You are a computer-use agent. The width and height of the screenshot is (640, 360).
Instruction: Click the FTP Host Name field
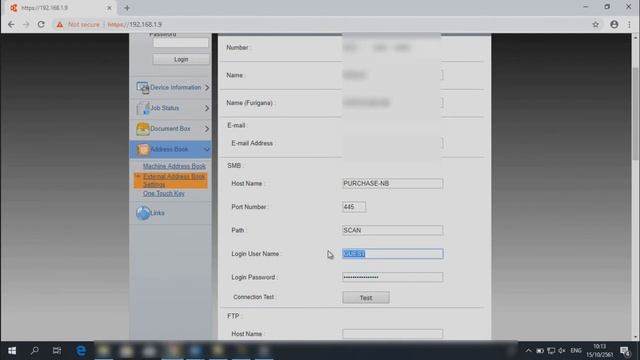point(393,334)
